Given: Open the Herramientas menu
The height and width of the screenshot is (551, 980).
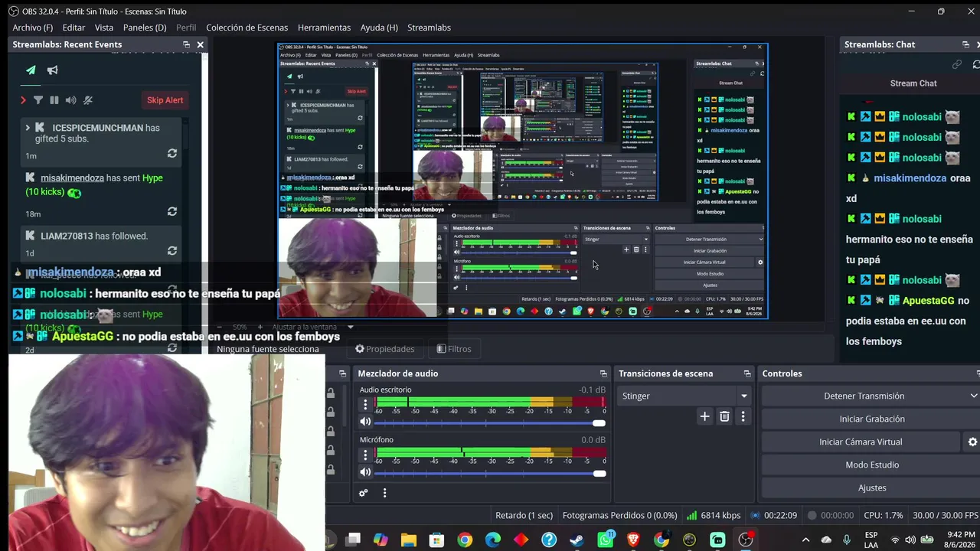Looking at the screenshot, I should point(324,28).
